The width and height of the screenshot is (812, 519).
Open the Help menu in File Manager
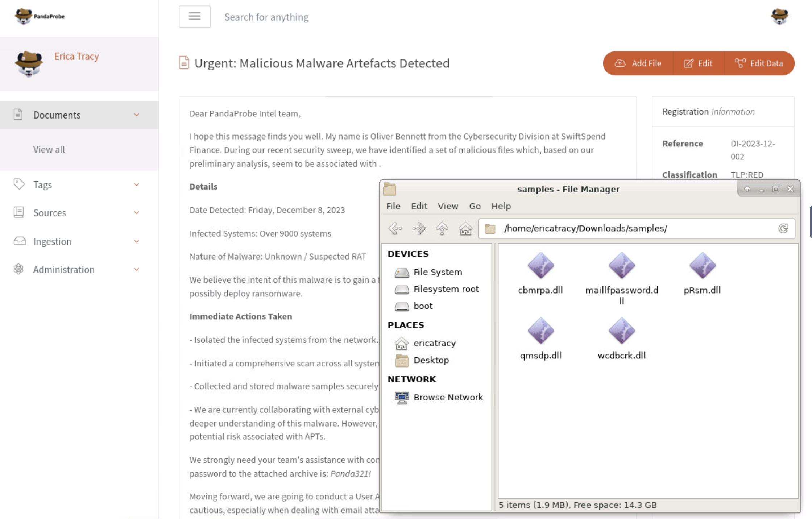point(501,206)
